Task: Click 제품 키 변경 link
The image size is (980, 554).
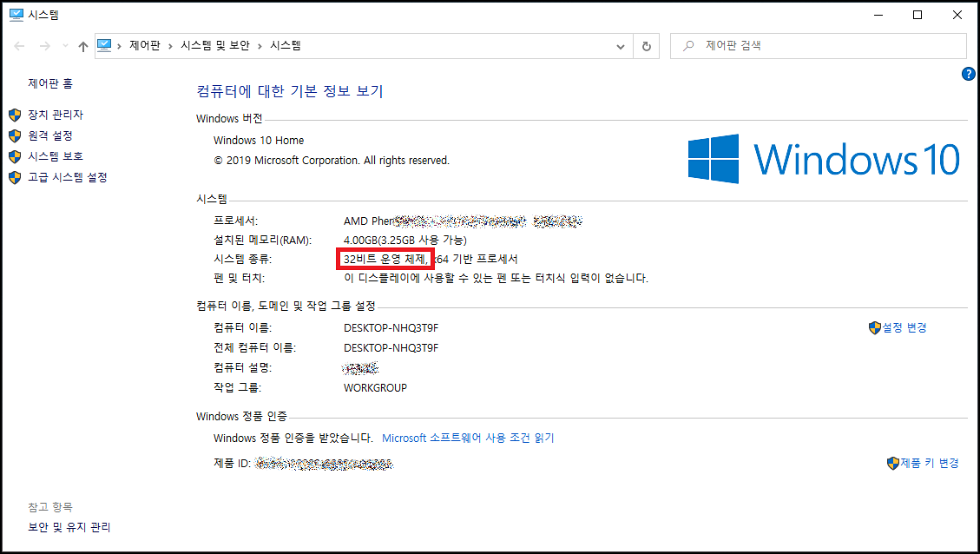Action: (x=930, y=463)
